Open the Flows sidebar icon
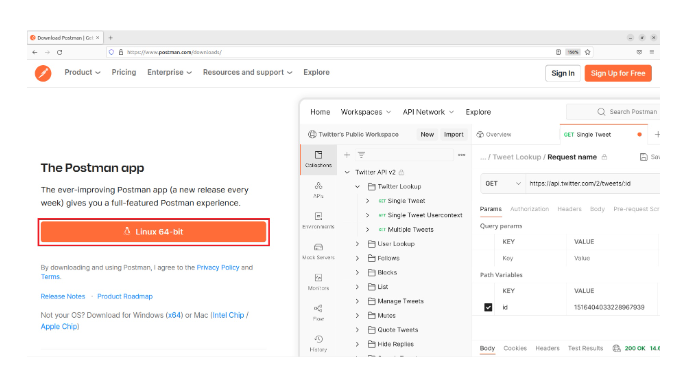Image resolution: width=689 pixels, height=386 pixels. click(318, 313)
